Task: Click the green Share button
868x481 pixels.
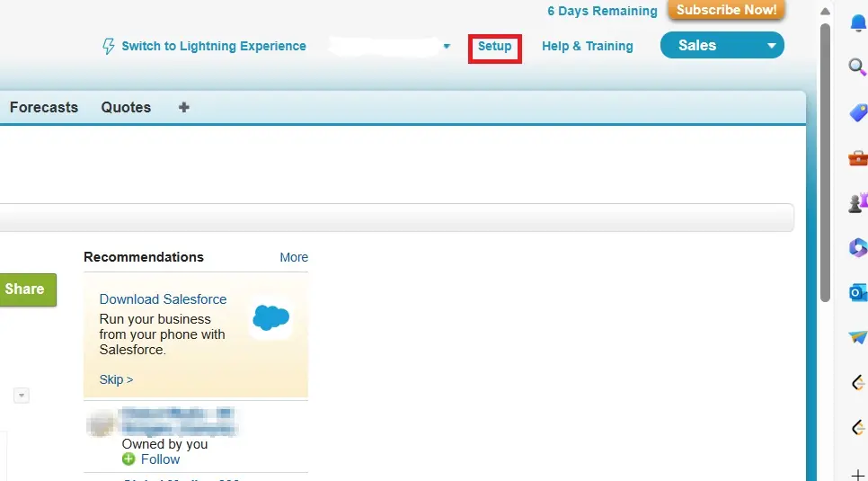Action: (28, 289)
